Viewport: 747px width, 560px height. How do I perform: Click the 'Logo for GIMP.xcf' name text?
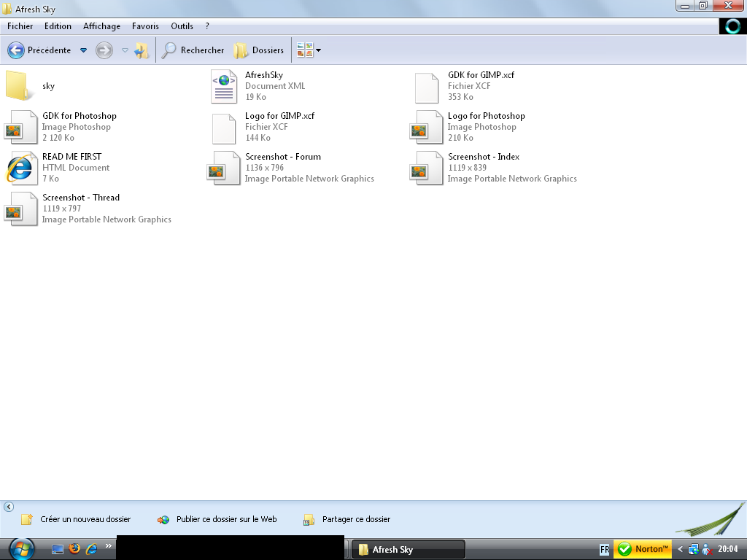pos(279,116)
